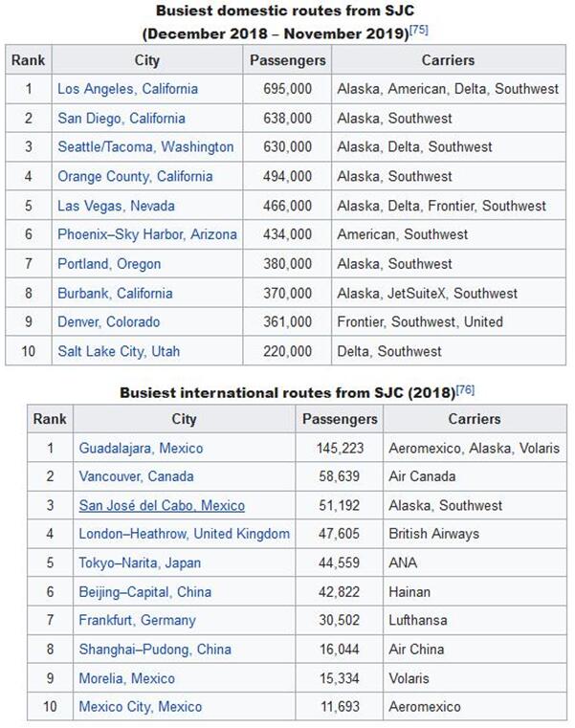This screenshot has height=728, width=575.
Task: Open Seattle/Tacoma, Washington city link
Action: [x=145, y=147]
